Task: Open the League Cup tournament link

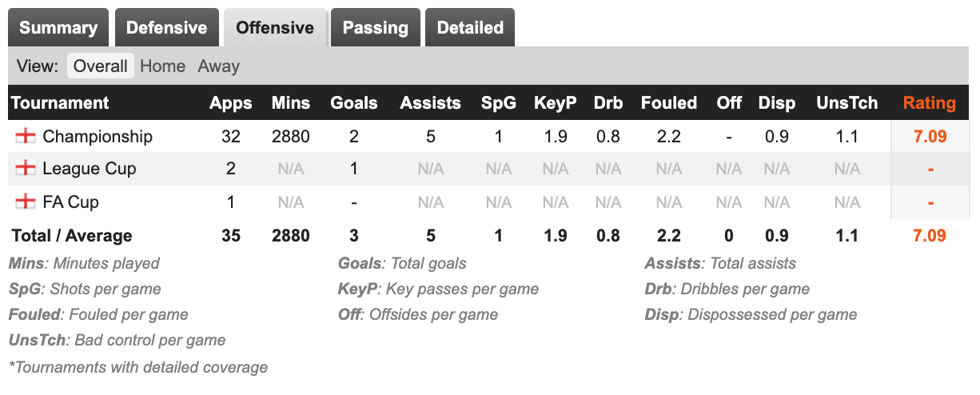Action: [x=89, y=168]
